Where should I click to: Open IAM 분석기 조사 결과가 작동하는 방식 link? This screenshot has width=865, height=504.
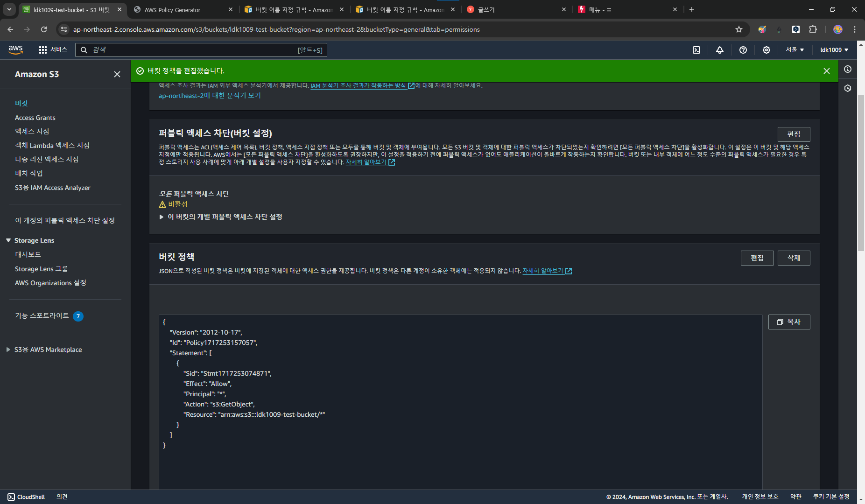(x=362, y=86)
